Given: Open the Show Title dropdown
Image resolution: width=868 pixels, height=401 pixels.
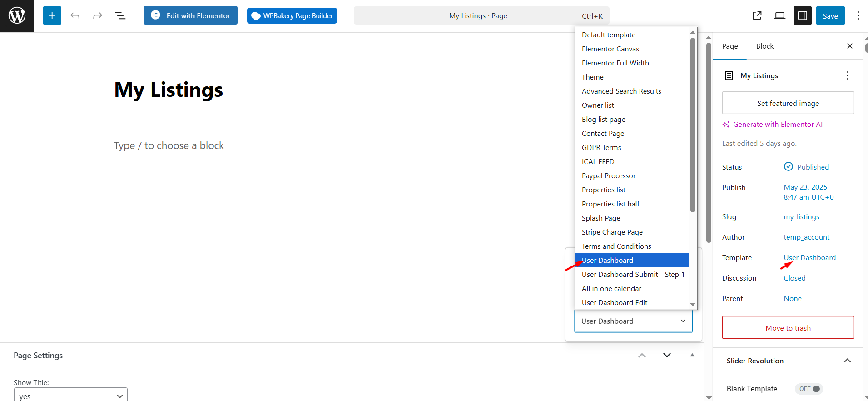Looking at the screenshot, I should coord(71,396).
